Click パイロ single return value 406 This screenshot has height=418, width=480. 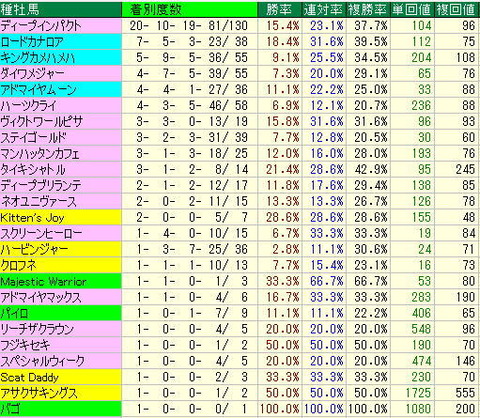pyautogui.click(x=421, y=314)
